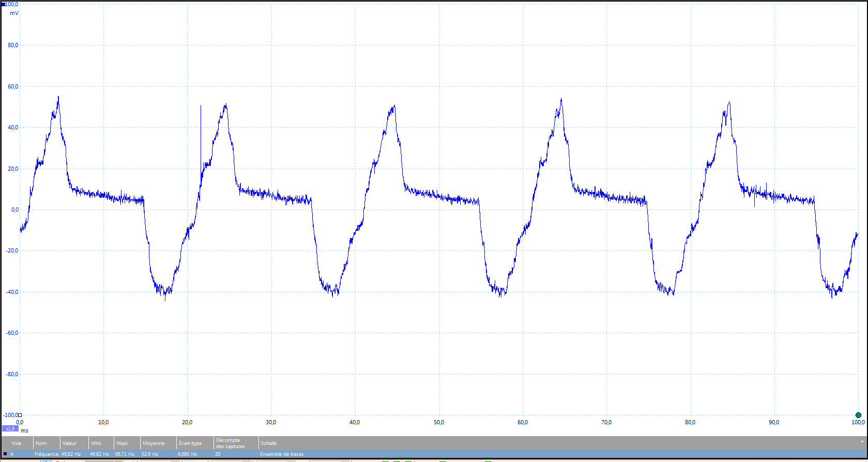
Task: Click the Ensemble de traces cell
Action: click(282, 454)
